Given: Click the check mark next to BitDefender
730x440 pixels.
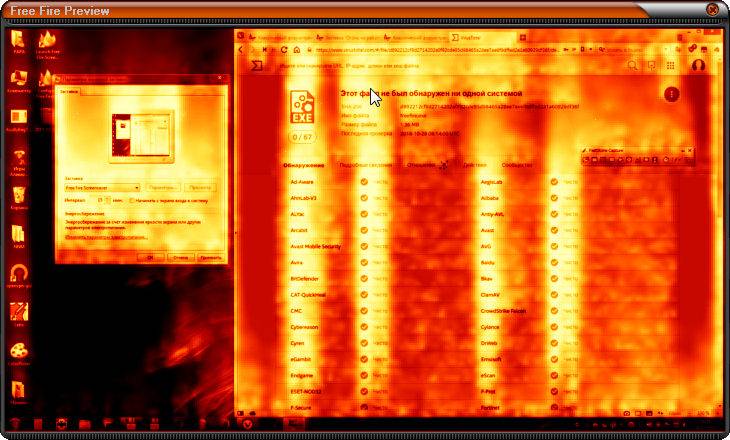Looking at the screenshot, I should point(364,279).
